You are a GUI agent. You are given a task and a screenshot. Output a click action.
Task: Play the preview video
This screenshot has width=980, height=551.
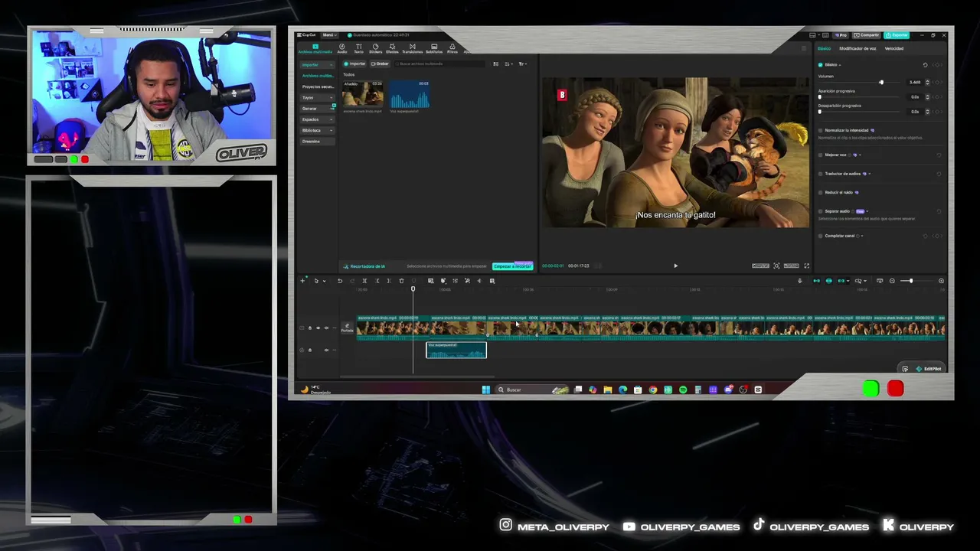coord(675,266)
